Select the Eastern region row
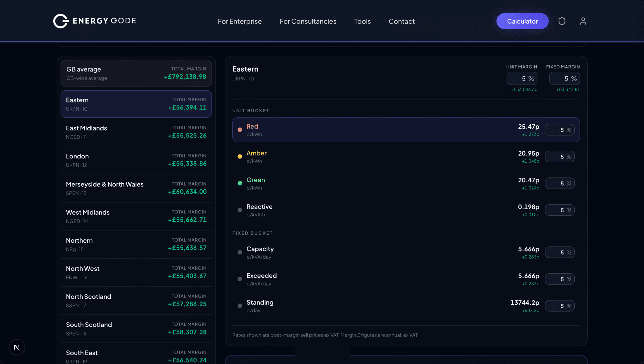Image resolution: width=644 pixels, height=364 pixels. pyautogui.click(x=136, y=104)
